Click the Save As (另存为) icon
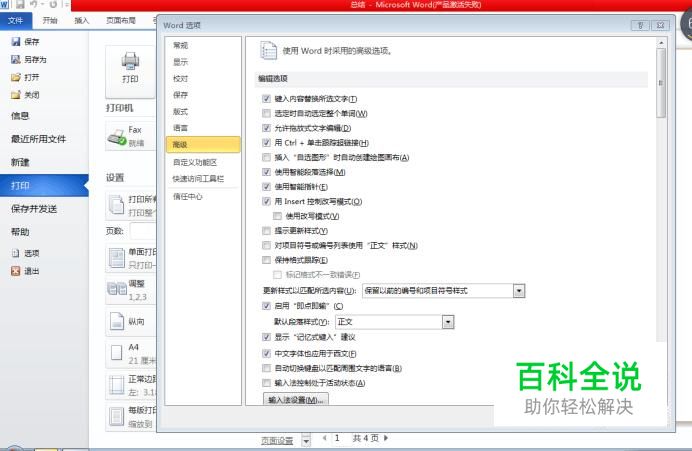The height and width of the screenshot is (451, 692). click(x=16, y=59)
